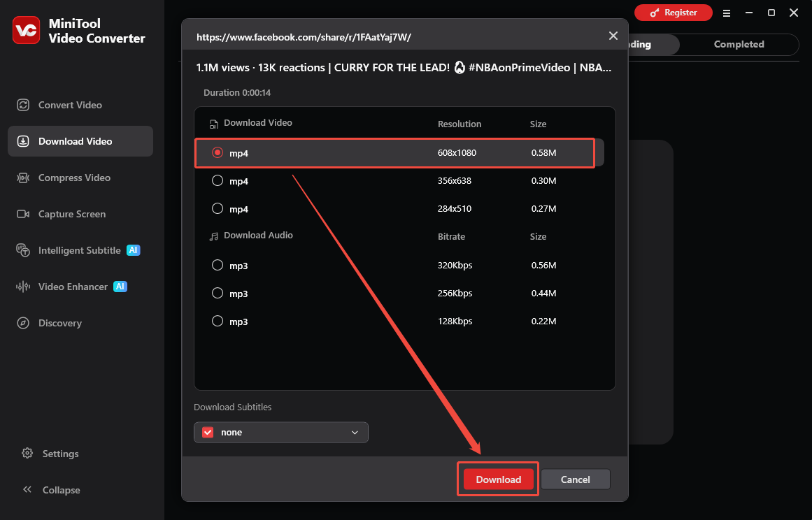Select the mp4 608x1080 radio option
This screenshot has width=812, height=520.
pyautogui.click(x=218, y=152)
